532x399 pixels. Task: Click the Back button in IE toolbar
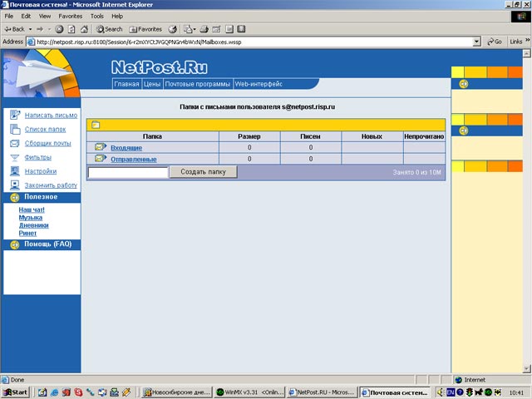pyautogui.click(x=15, y=29)
